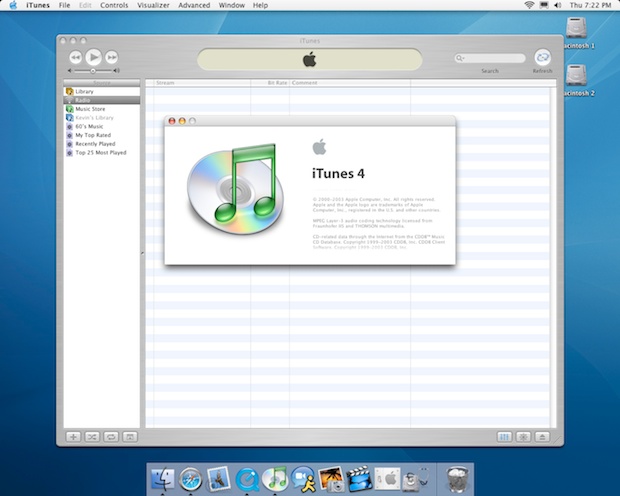This screenshot has width=620, height=496.
Task: Click the Library source icon
Action: pyautogui.click(x=70, y=91)
